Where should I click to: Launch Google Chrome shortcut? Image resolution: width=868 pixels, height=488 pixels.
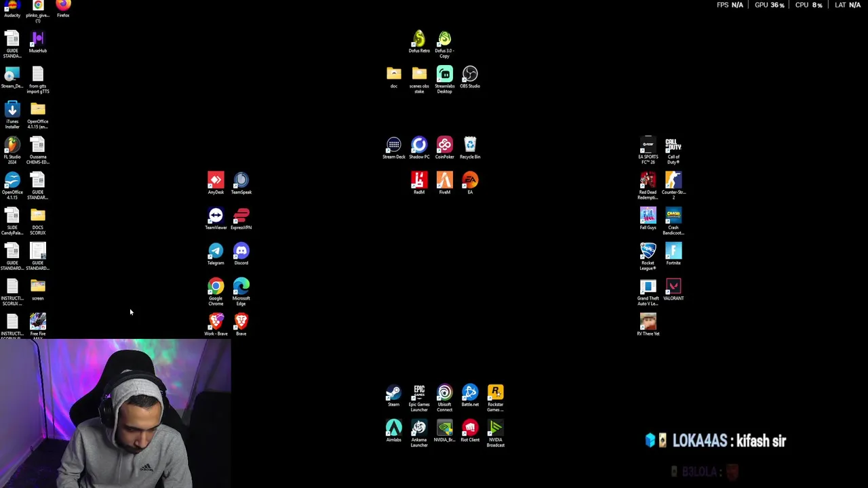pyautogui.click(x=216, y=291)
